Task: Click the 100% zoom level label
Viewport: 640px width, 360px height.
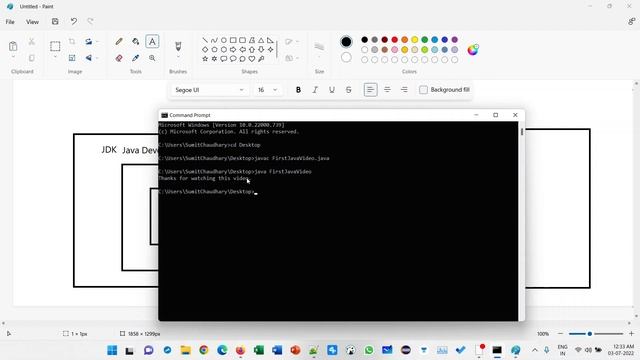Action: click(x=543, y=334)
